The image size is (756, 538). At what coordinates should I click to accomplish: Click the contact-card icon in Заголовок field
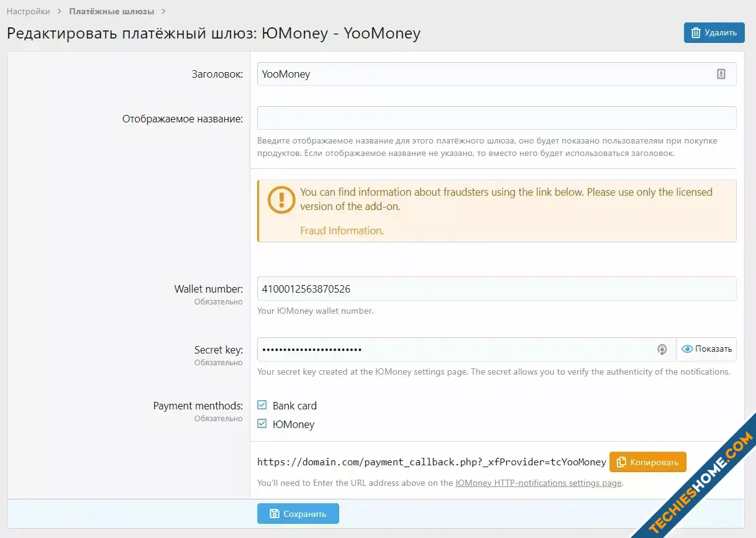tap(721, 74)
